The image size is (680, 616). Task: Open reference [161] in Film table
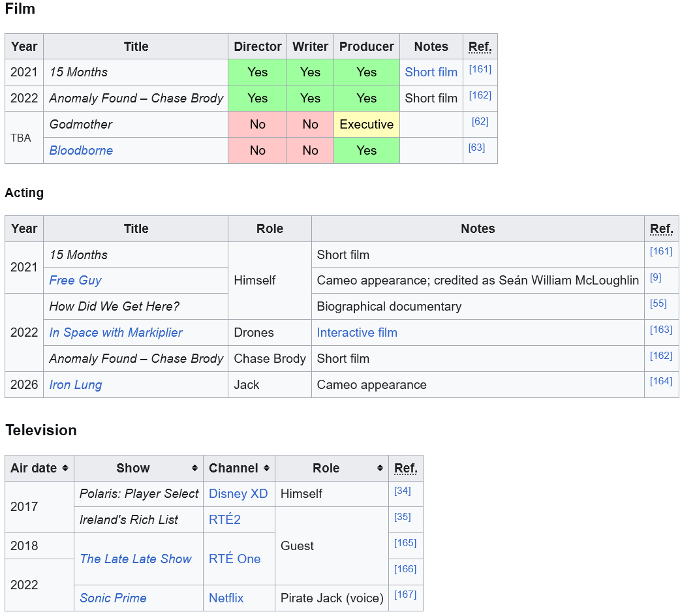(480, 69)
